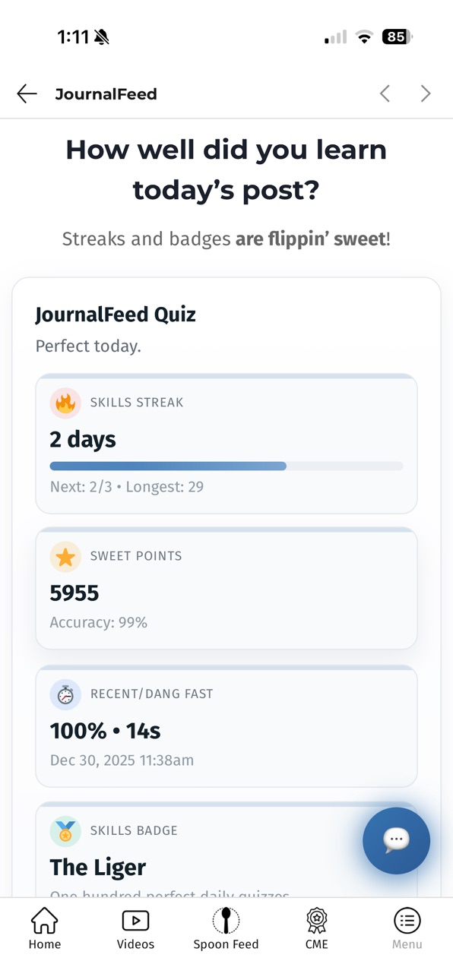The image size is (453, 980).
Task: Tap the star Sweet Points icon
Action: coord(65,557)
